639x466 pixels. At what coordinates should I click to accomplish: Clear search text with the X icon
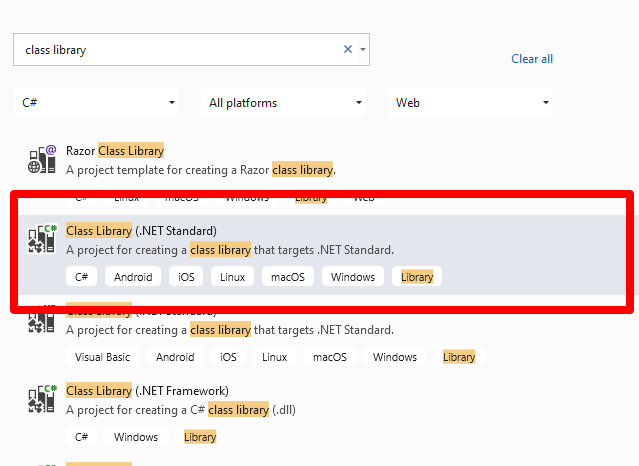(348, 49)
